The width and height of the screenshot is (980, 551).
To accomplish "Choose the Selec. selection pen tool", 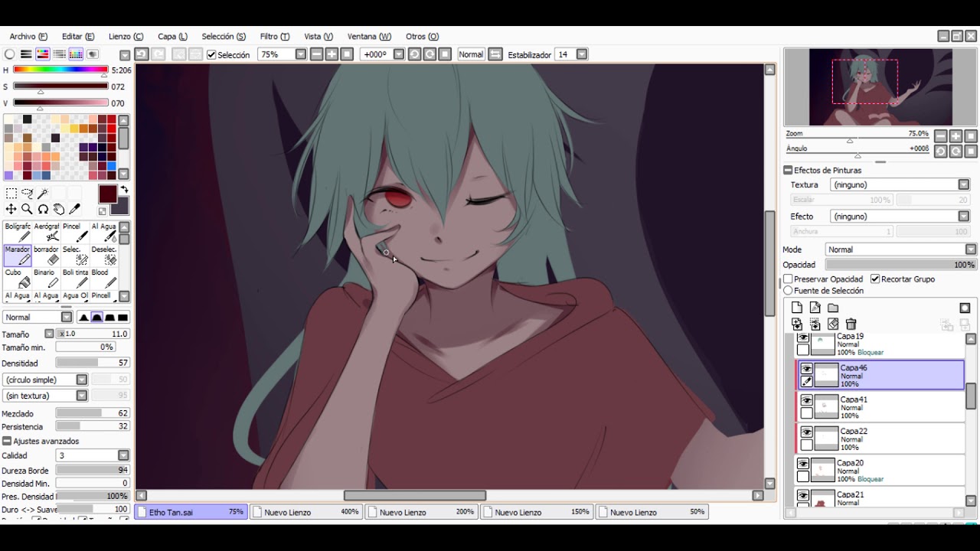I will [75, 255].
